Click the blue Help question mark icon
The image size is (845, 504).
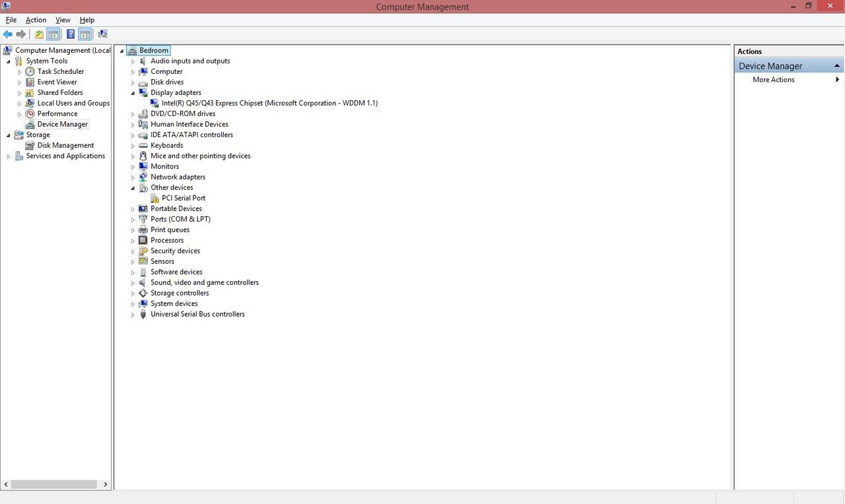click(x=71, y=34)
